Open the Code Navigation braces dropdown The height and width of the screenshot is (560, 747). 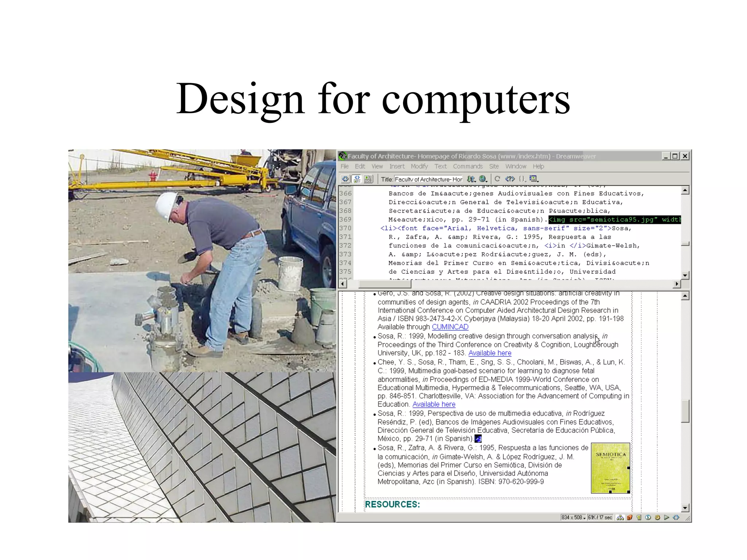(522, 179)
